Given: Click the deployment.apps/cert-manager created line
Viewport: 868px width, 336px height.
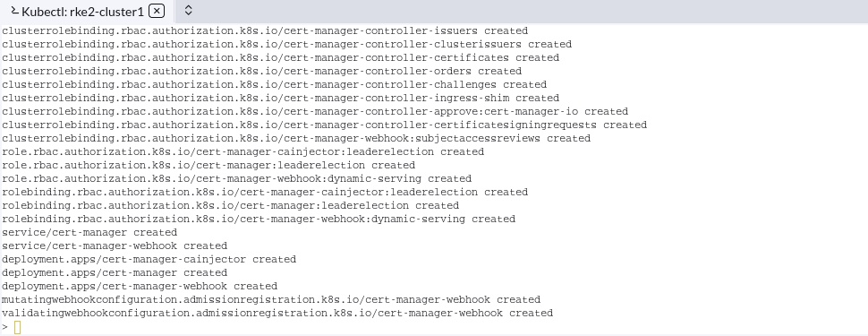Looking at the screenshot, I should tap(115, 272).
